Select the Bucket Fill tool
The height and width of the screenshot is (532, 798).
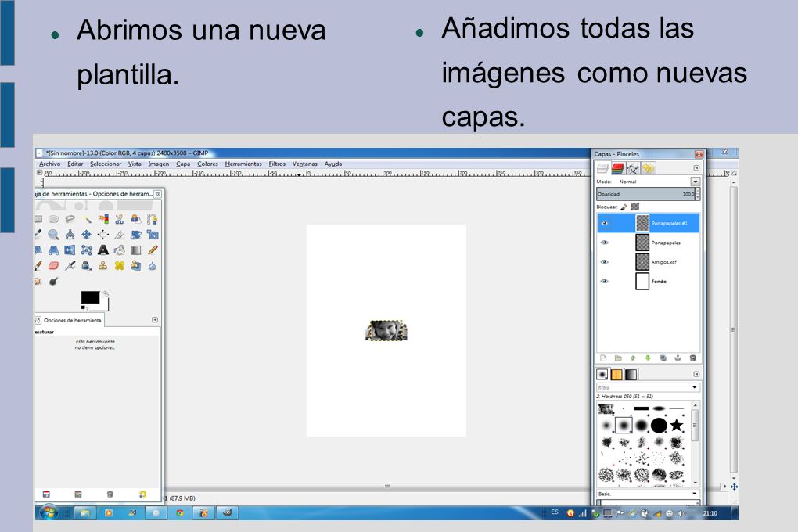pos(120,250)
